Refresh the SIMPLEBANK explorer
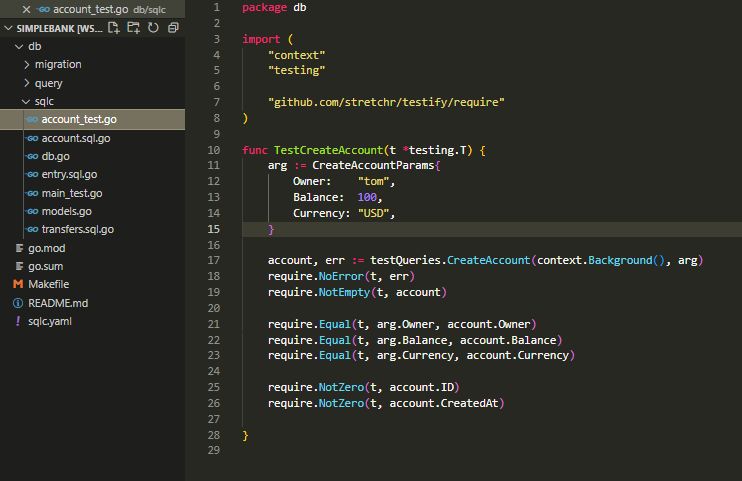Screen dimensions: 742x481 coord(153,28)
